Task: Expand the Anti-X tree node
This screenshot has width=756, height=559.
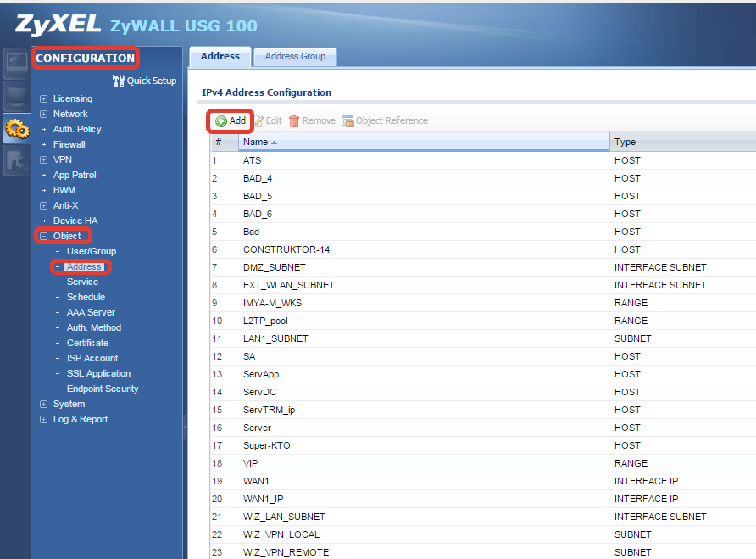Action: [43, 205]
